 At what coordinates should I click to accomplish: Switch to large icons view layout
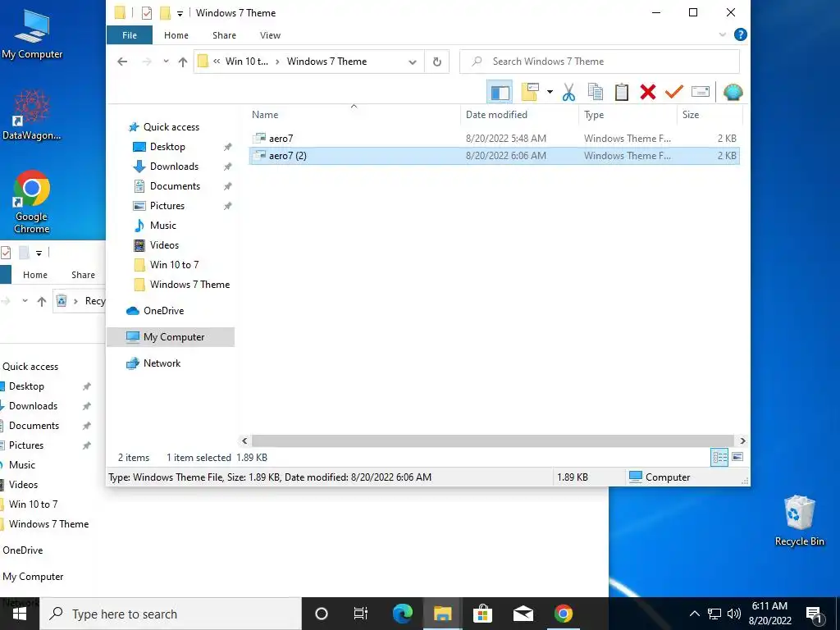[x=737, y=457]
